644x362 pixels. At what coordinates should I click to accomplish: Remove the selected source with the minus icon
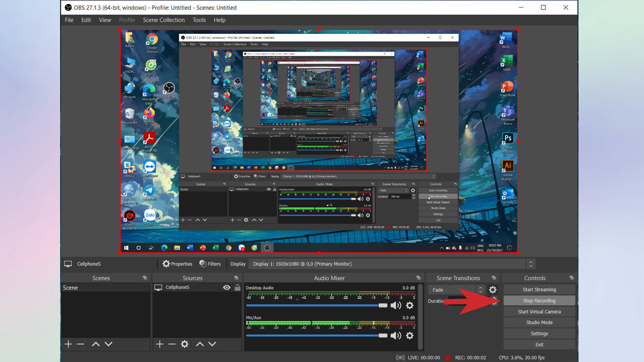point(172,344)
